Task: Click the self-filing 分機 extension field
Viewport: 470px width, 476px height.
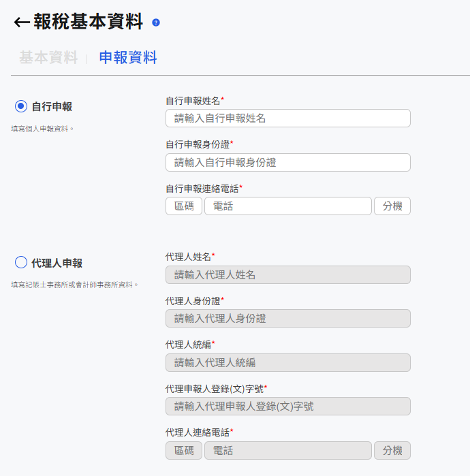Action: (x=392, y=206)
